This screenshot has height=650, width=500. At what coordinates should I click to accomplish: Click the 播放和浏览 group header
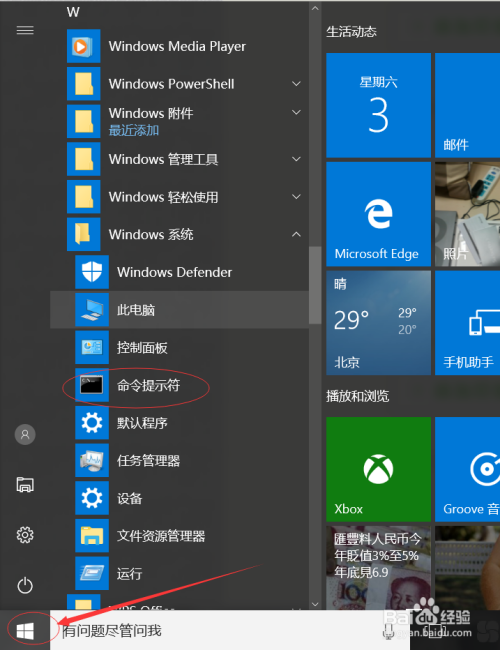(357, 396)
